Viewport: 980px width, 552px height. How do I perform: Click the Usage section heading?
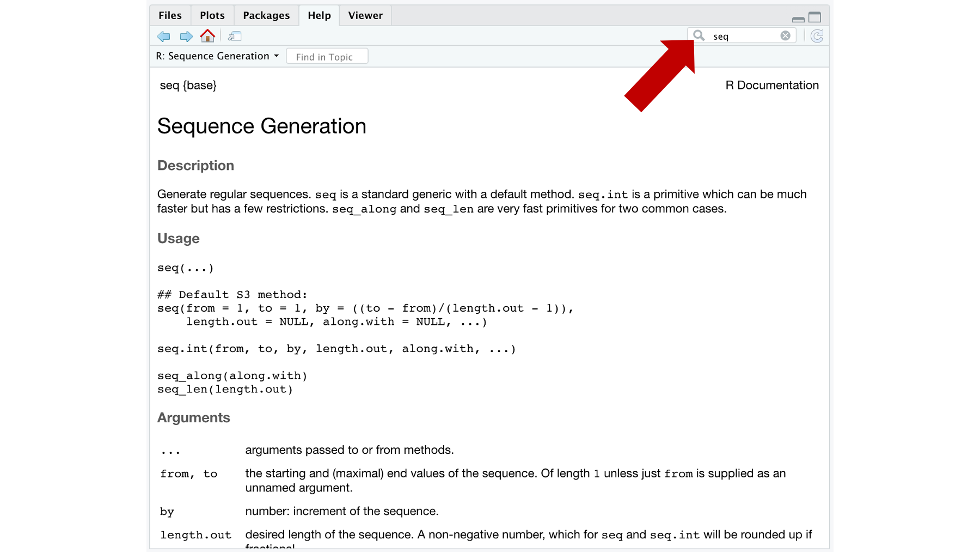point(178,239)
